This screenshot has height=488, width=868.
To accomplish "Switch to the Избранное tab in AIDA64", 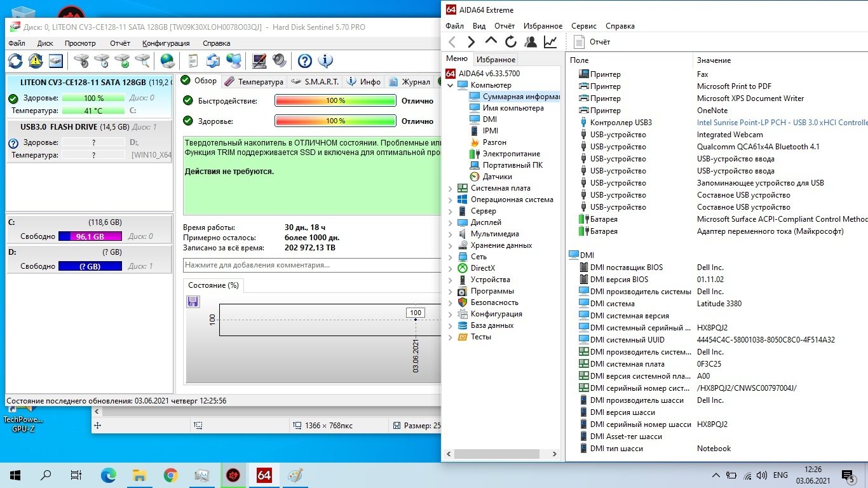I will point(496,59).
